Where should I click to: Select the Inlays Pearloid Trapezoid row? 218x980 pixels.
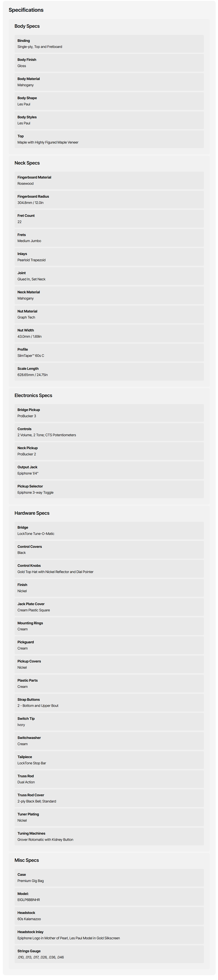point(109,257)
